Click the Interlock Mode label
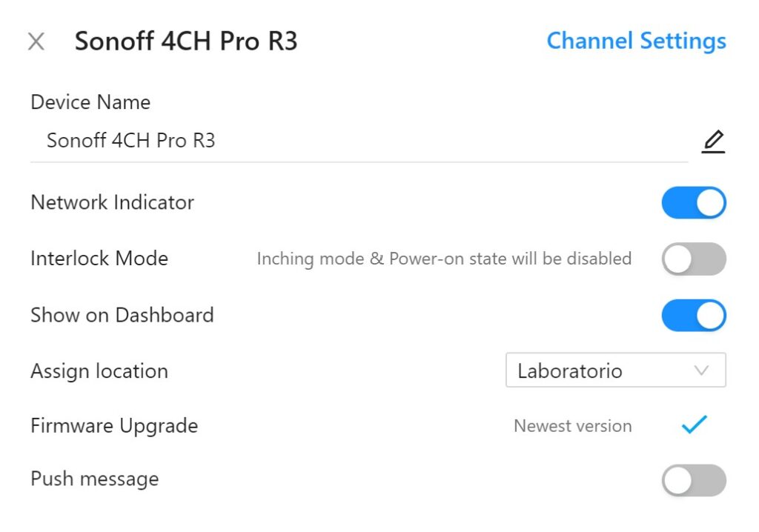This screenshot has height=532, width=759. coord(99,259)
